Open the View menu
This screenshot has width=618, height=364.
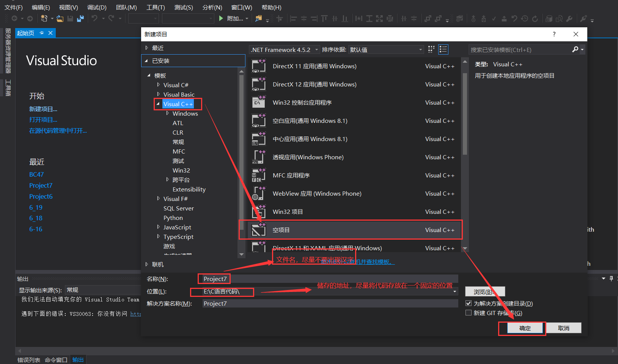pyautogui.click(x=68, y=7)
